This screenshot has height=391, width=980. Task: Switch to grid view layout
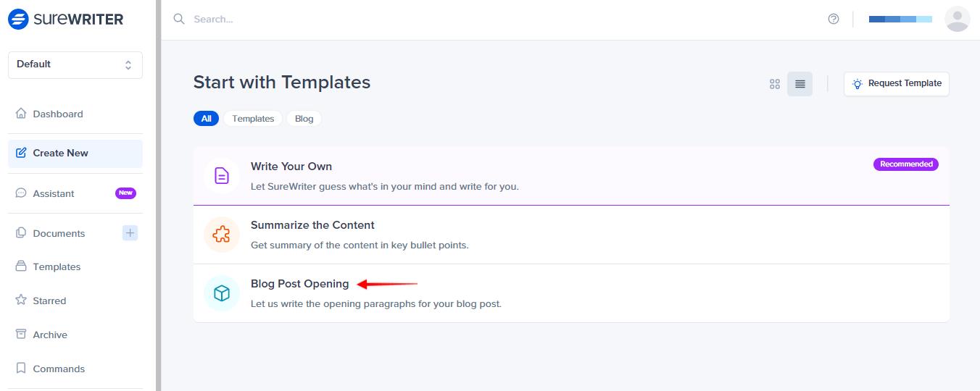pyautogui.click(x=775, y=84)
